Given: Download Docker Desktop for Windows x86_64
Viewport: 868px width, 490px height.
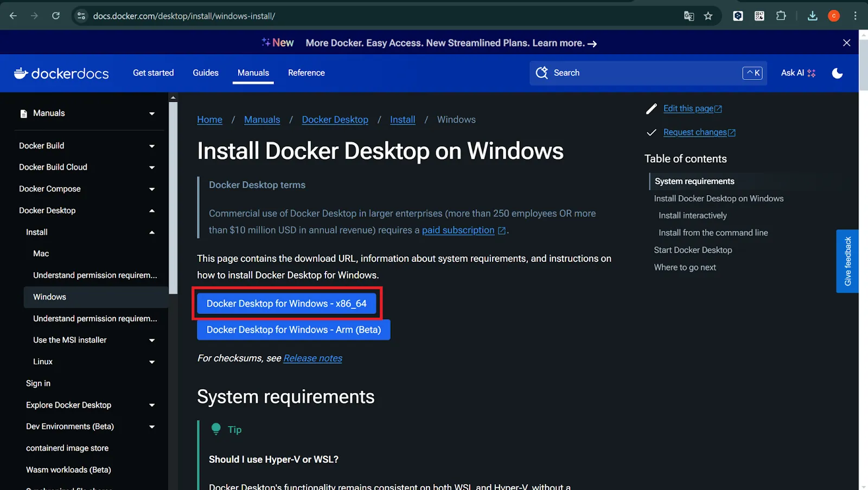Looking at the screenshot, I should 286,304.
